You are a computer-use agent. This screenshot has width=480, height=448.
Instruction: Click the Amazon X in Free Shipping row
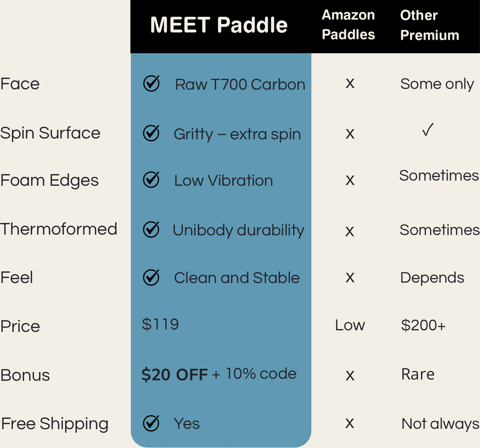coord(350,423)
